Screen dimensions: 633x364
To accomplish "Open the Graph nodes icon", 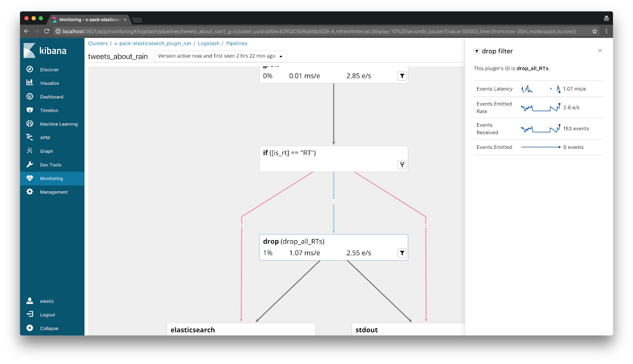I will pyautogui.click(x=30, y=151).
